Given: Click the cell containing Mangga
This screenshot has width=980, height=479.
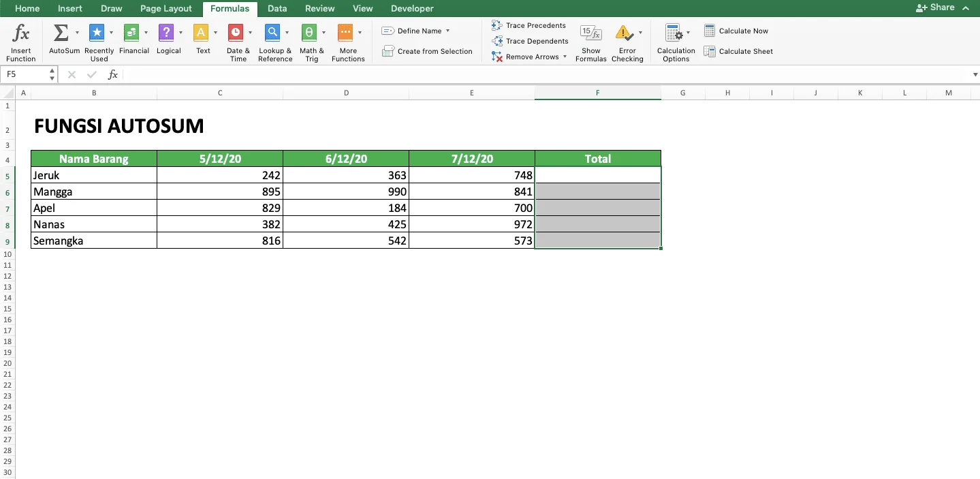Looking at the screenshot, I should 94,191.
